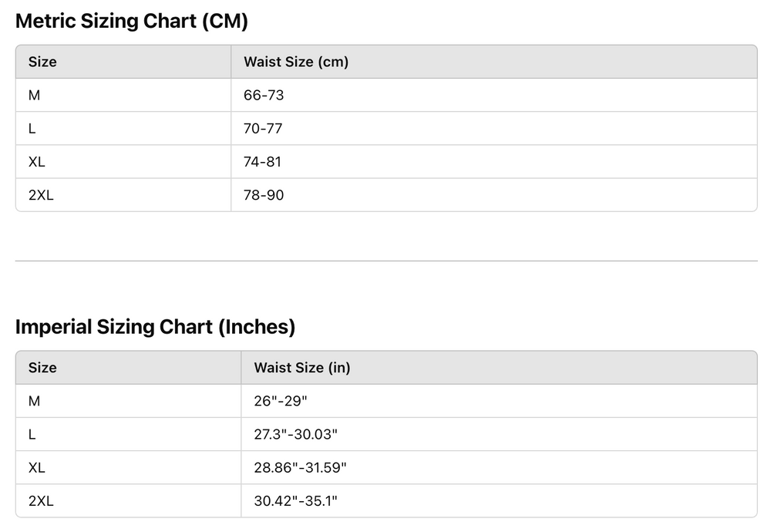771x532 pixels.
Task: Select the M row in metric chart
Action: [x=34, y=96]
